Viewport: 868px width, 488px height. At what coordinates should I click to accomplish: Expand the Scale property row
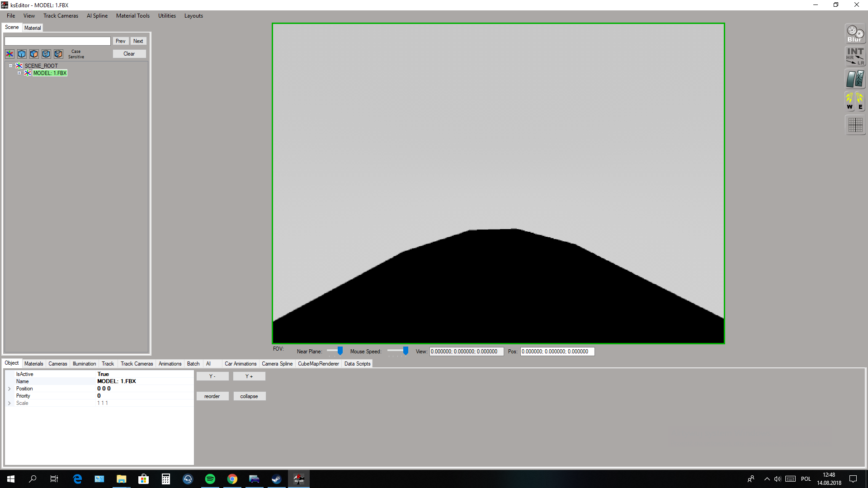point(9,403)
